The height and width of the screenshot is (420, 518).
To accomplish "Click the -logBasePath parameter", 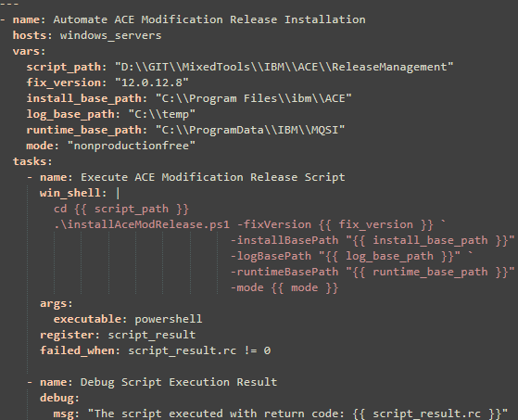I will [271, 256].
